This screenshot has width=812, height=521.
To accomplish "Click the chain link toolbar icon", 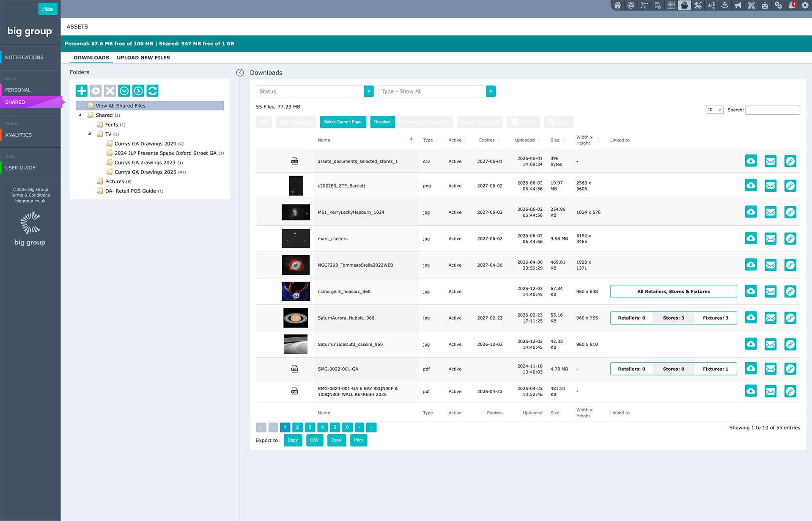I will click(778, 6).
